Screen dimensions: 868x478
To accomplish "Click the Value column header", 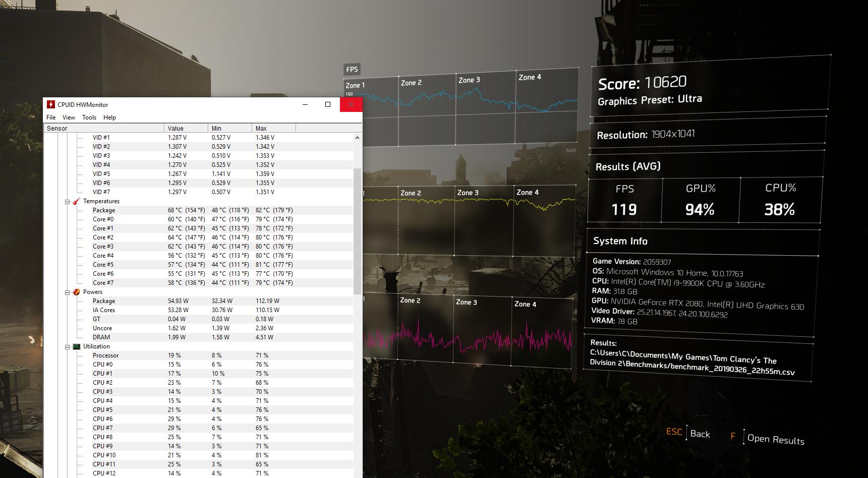I will [x=186, y=129].
